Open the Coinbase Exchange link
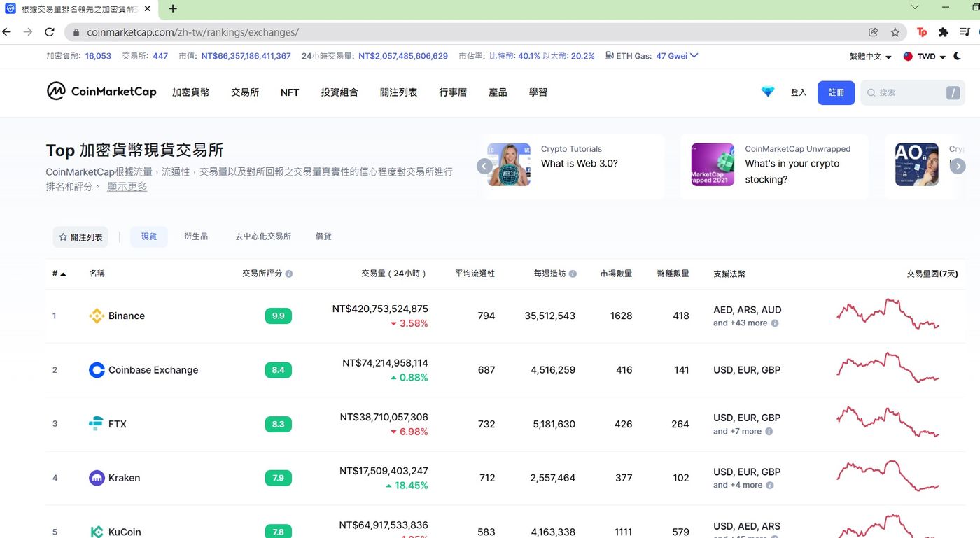The image size is (980, 538). [153, 369]
